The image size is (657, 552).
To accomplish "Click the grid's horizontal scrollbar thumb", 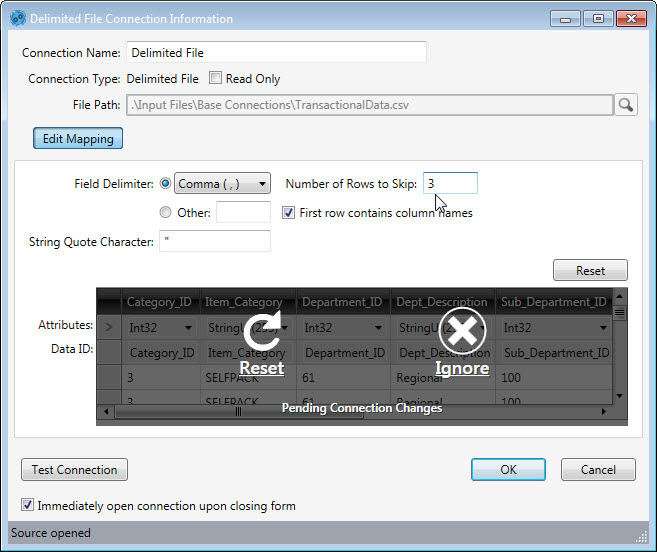I will pos(239,412).
